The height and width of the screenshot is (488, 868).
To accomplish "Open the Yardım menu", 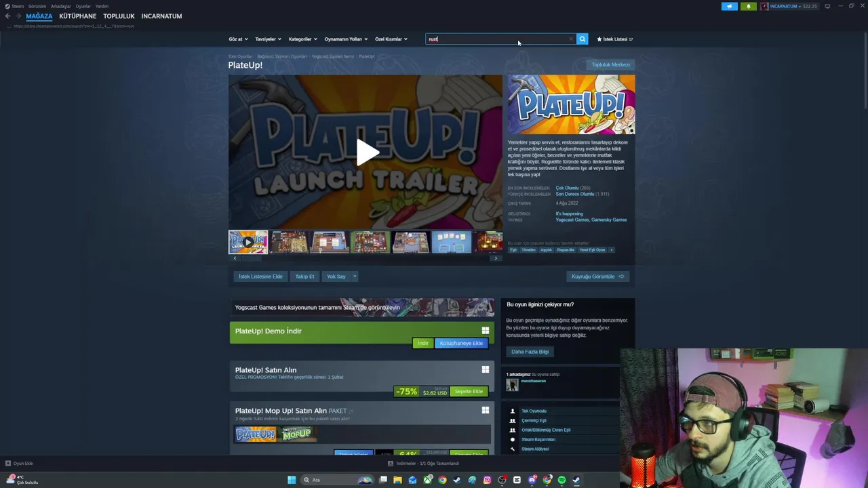I will (102, 6).
